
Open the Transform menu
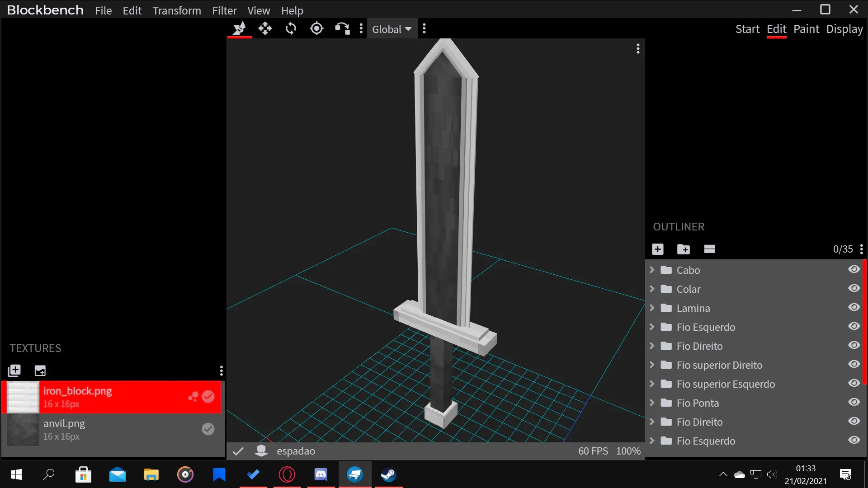tap(177, 10)
